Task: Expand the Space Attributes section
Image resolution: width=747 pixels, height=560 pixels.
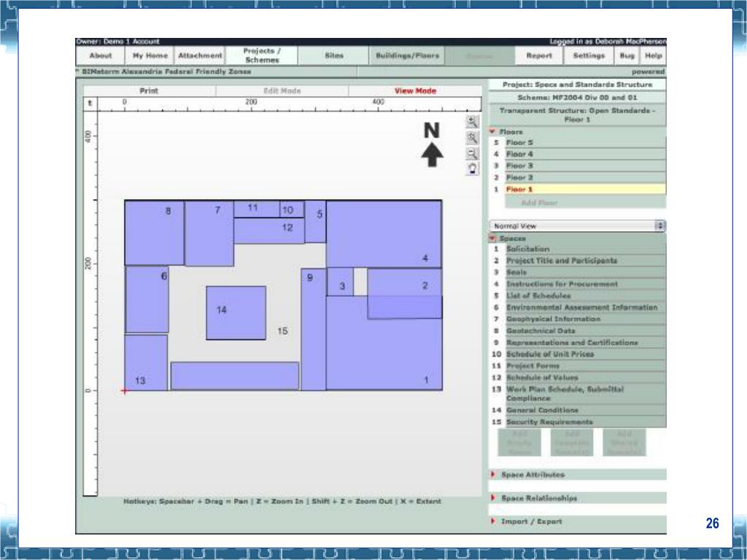Action: click(x=493, y=474)
